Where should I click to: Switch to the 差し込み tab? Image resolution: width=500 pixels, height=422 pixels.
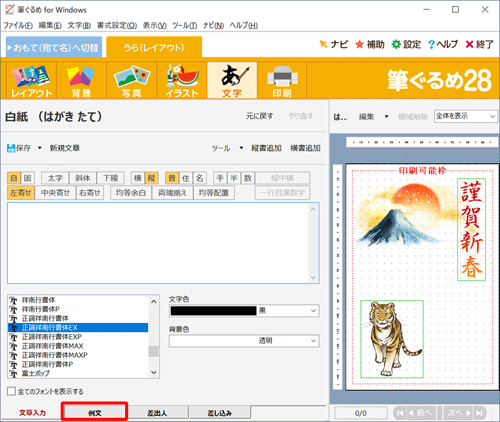click(219, 413)
